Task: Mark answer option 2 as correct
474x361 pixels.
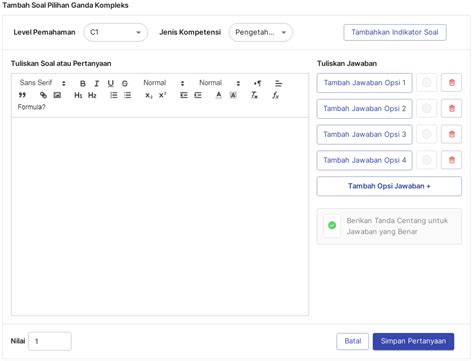Action: [427, 108]
